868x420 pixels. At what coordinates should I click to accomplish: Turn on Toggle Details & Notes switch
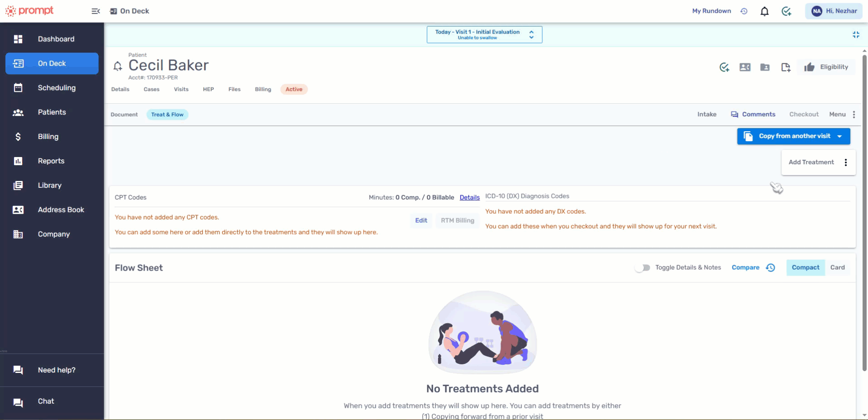[642, 268]
